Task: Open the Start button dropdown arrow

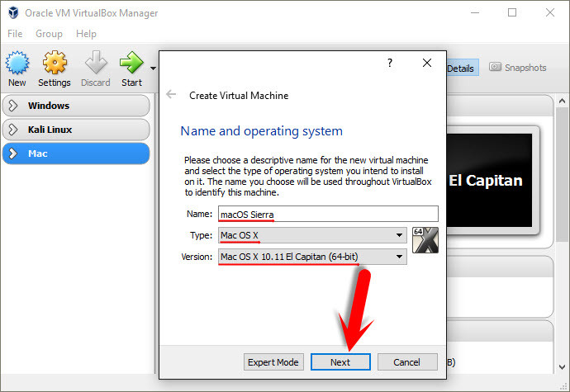Action: (x=153, y=68)
